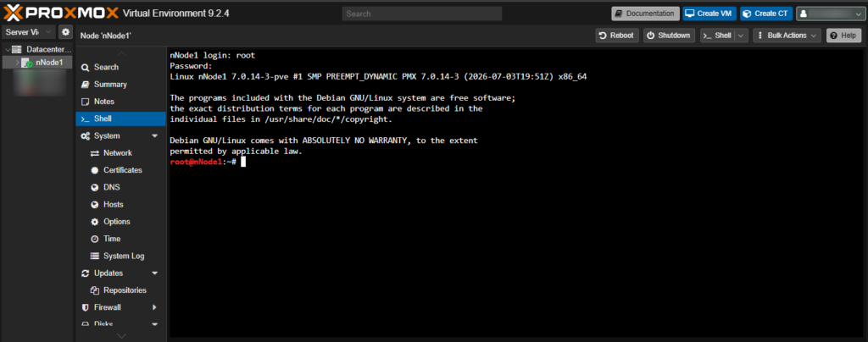The width and height of the screenshot is (868, 342).
Task: Reboot the node with Reboot button
Action: (x=617, y=36)
